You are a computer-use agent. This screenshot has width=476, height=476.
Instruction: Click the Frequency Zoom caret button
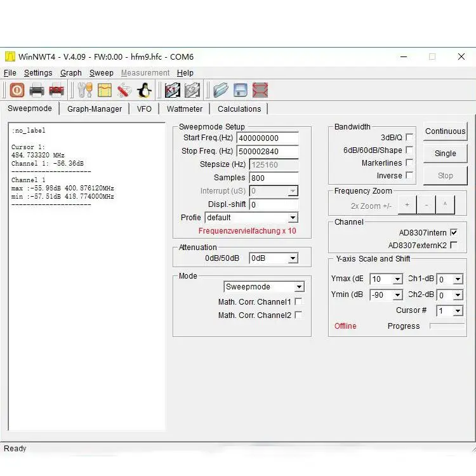[x=445, y=205]
